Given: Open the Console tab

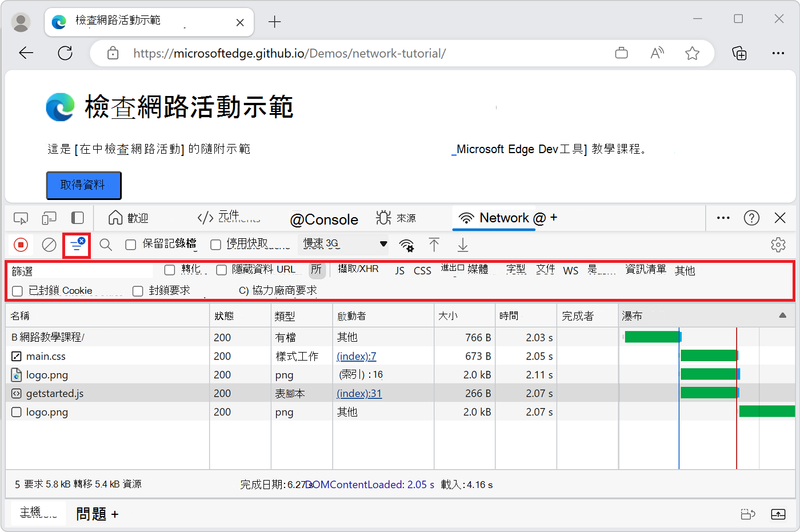Looking at the screenshot, I should tap(324, 219).
